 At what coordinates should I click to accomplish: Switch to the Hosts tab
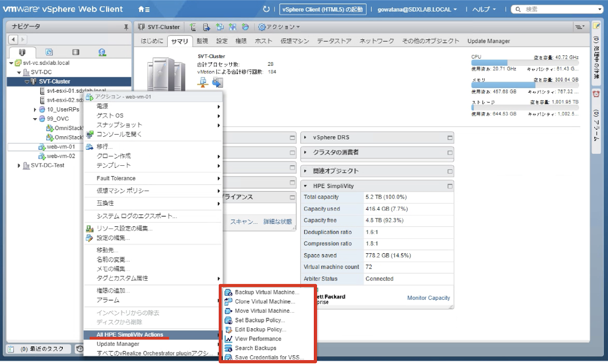click(x=263, y=41)
